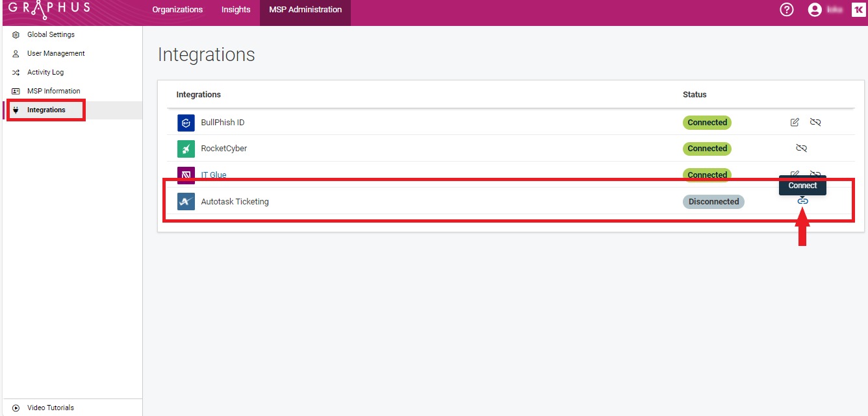Switch to the Insights tab

tap(236, 10)
